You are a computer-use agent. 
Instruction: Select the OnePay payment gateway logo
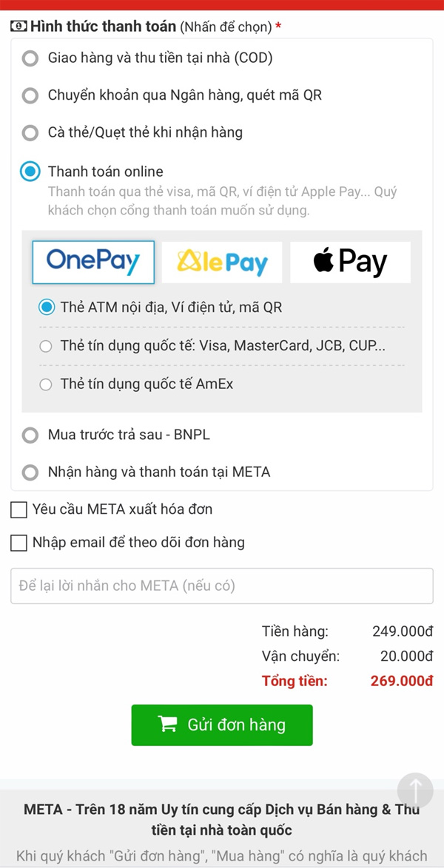93,262
